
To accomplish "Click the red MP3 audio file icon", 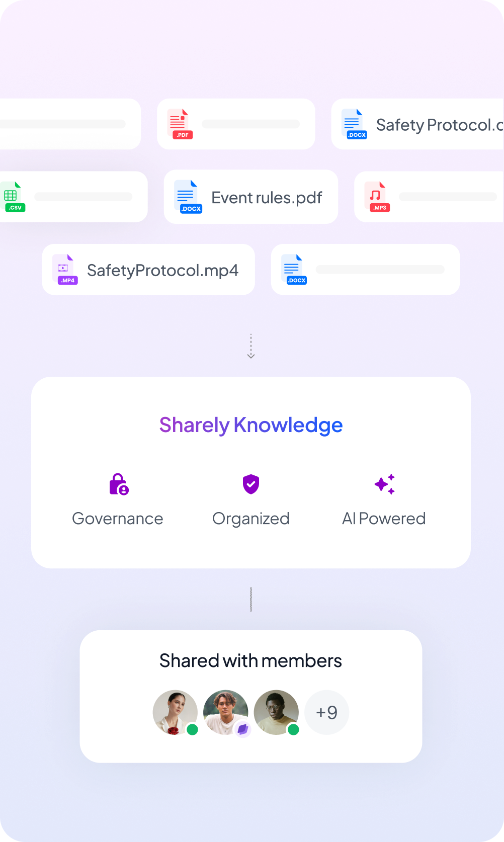I will pos(377,197).
